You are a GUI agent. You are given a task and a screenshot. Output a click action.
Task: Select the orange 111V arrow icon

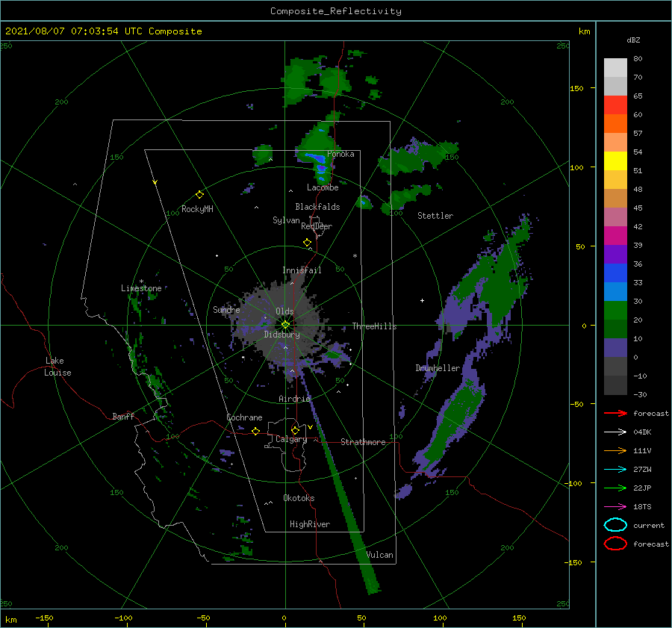[615, 450]
